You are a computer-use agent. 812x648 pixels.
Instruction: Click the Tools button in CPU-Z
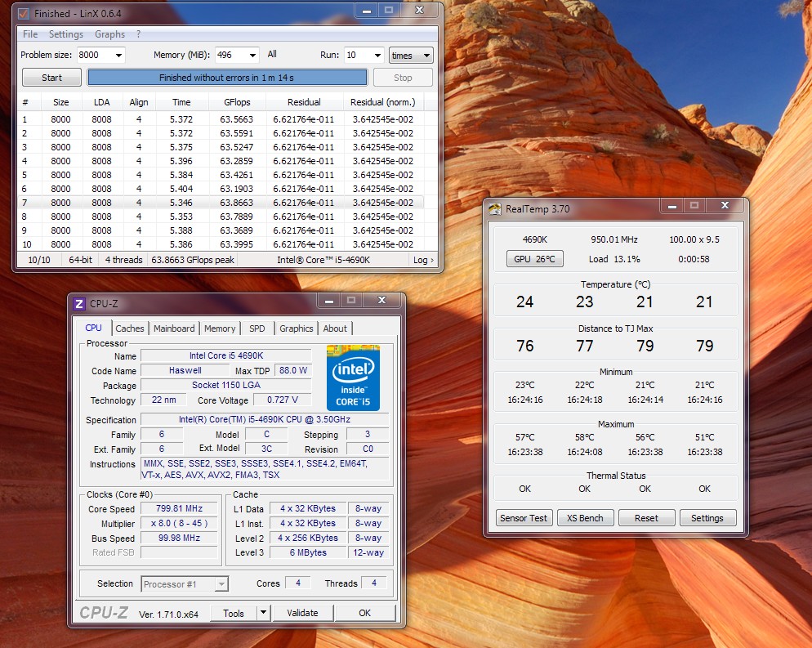pyautogui.click(x=234, y=614)
